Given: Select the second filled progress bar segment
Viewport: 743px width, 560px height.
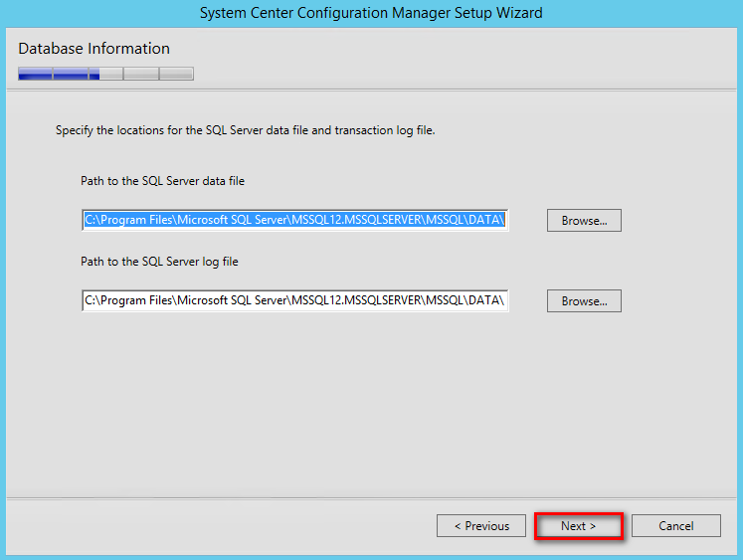Looking at the screenshot, I should click(71, 74).
